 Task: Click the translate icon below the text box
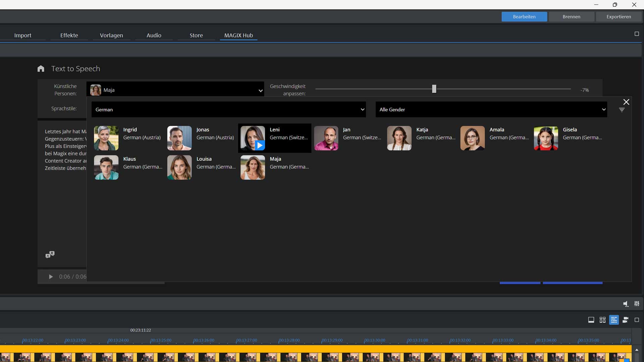coord(50,255)
